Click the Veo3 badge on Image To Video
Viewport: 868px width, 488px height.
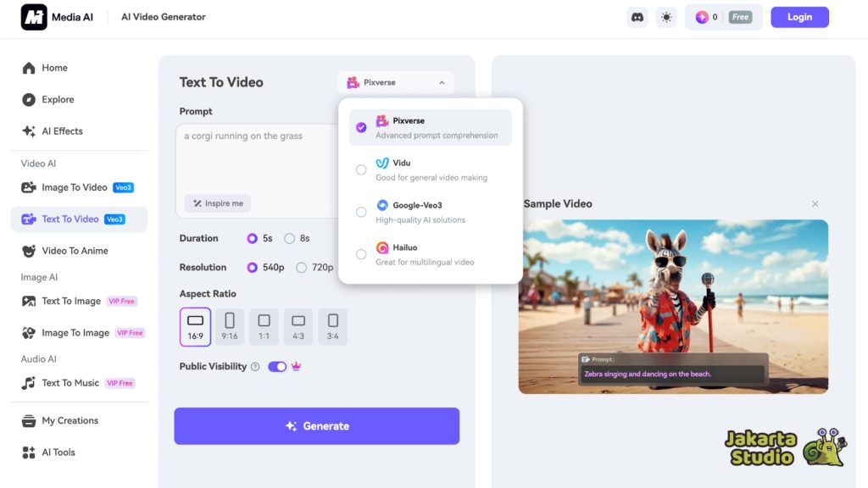[124, 187]
